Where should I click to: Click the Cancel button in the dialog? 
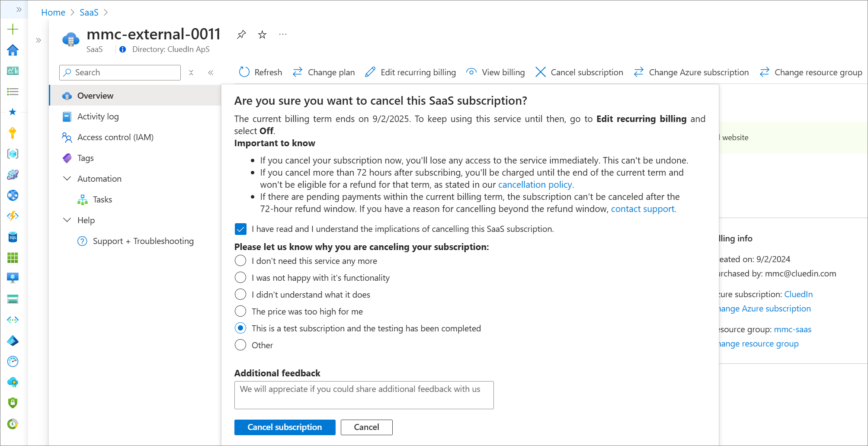(x=366, y=427)
